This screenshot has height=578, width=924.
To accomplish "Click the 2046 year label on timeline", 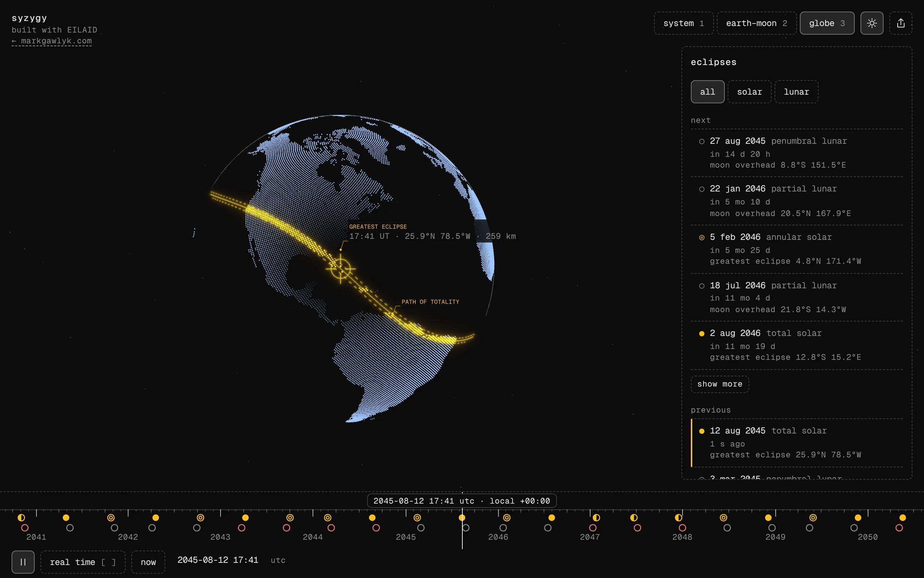I will click(498, 537).
